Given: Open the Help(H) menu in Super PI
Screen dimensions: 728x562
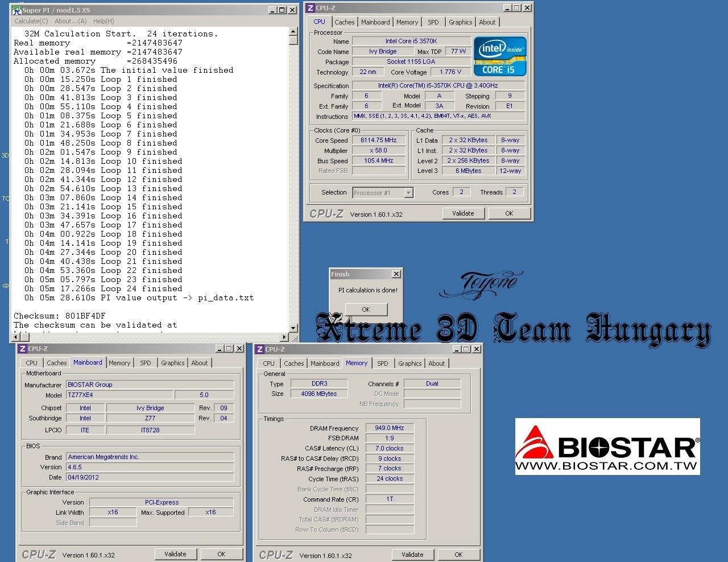Looking at the screenshot, I should [104, 21].
